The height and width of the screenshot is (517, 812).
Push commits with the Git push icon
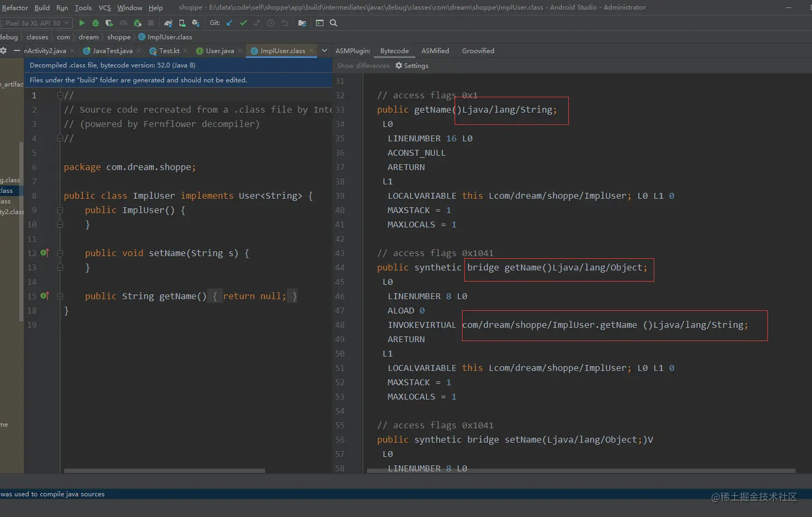(257, 23)
